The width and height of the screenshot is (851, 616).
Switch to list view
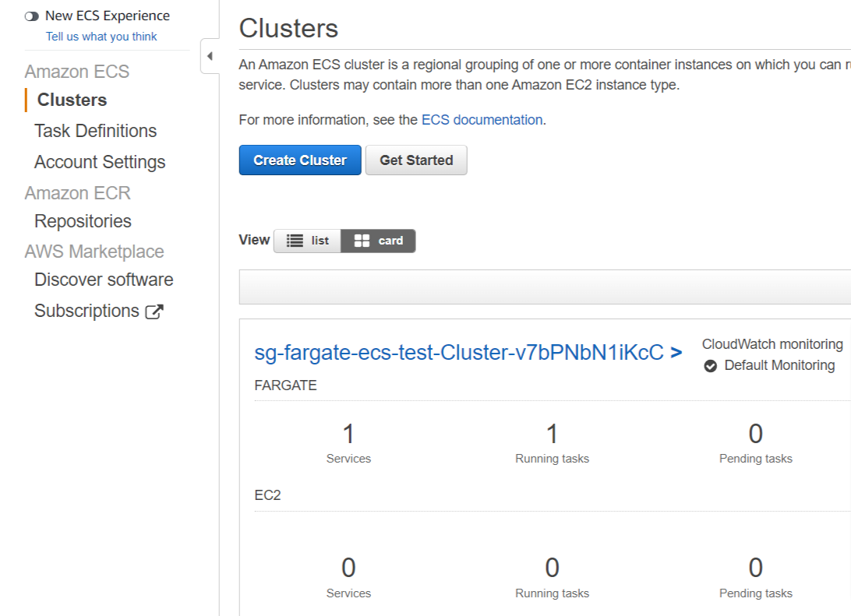point(307,241)
